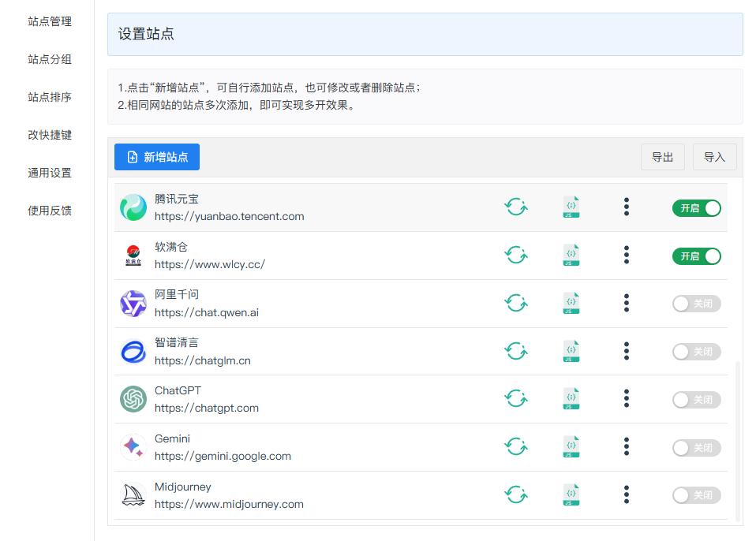The width and height of the screenshot is (756, 541).
Task: Open the three-dot menu for Gemini
Action: tap(626, 447)
